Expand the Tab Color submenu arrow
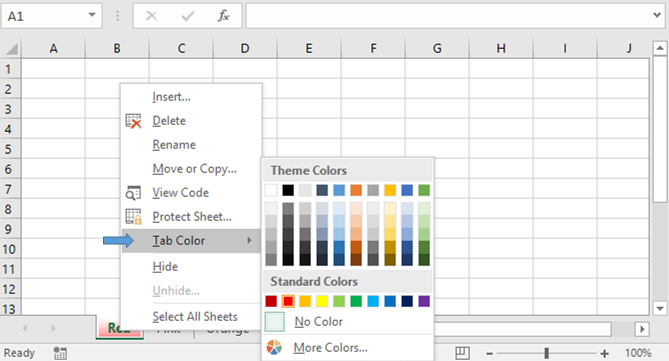The width and height of the screenshot is (669, 361). [249, 241]
